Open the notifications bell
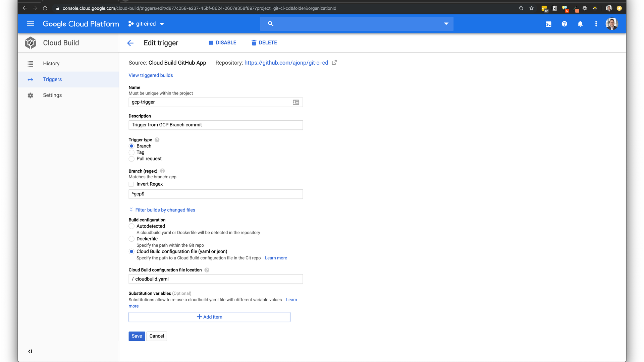This screenshot has height=362, width=644. click(580, 24)
